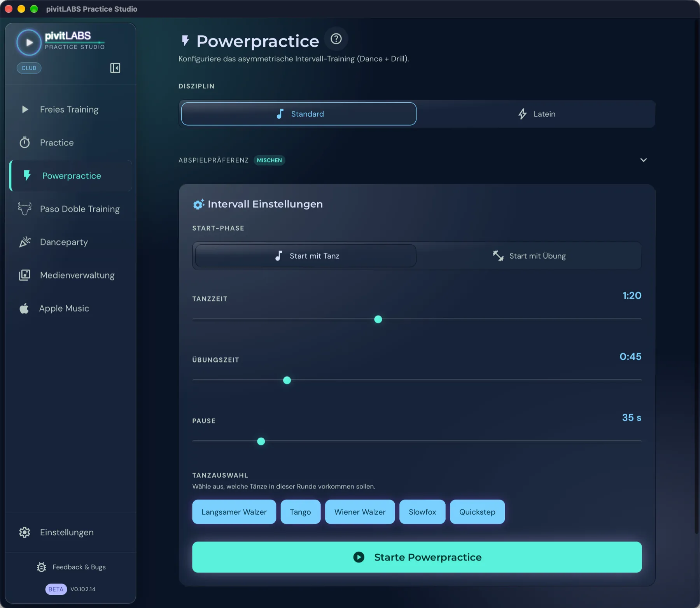Click the Intervall Einstellungen gear icon
This screenshot has width=700, height=608.
(198, 204)
